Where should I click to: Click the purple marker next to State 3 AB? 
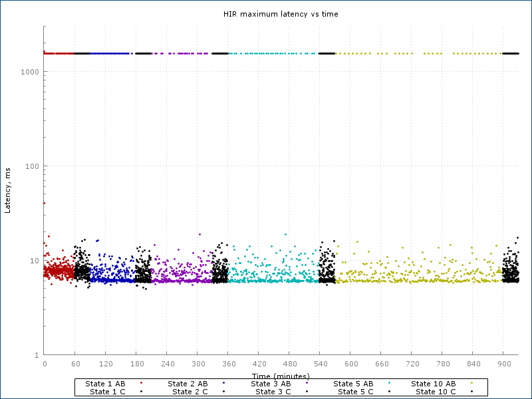[x=307, y=383]
